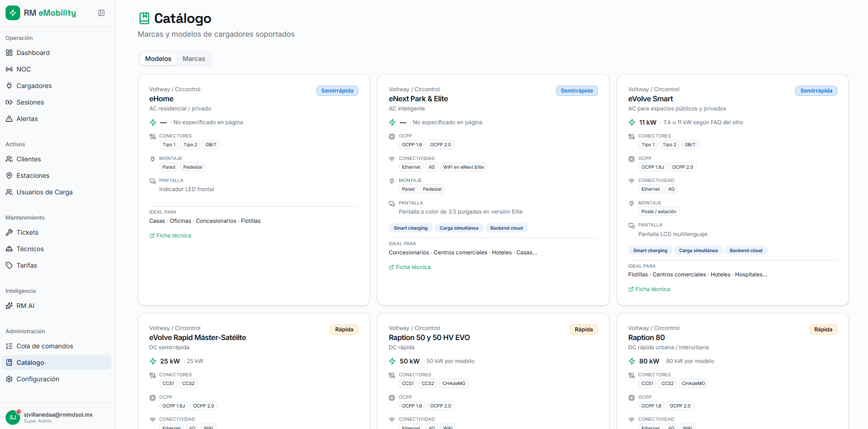Click Montaje plug icon on eNext Park card

[x=392, y=181]
